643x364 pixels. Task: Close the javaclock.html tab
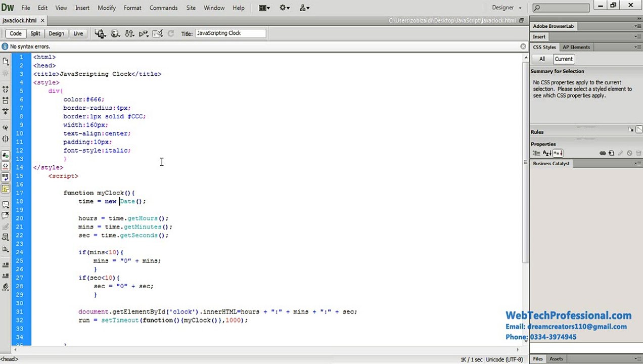[42, 21]
